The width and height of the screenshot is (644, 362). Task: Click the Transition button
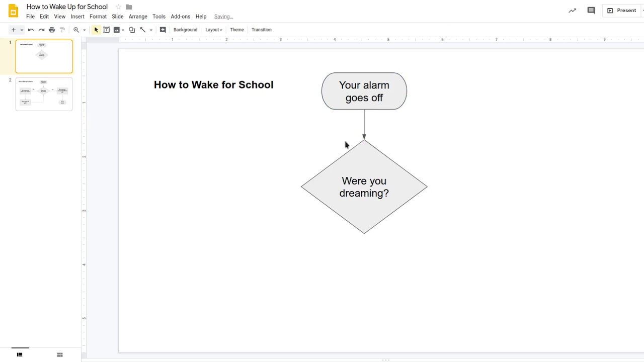coord(262,30)
